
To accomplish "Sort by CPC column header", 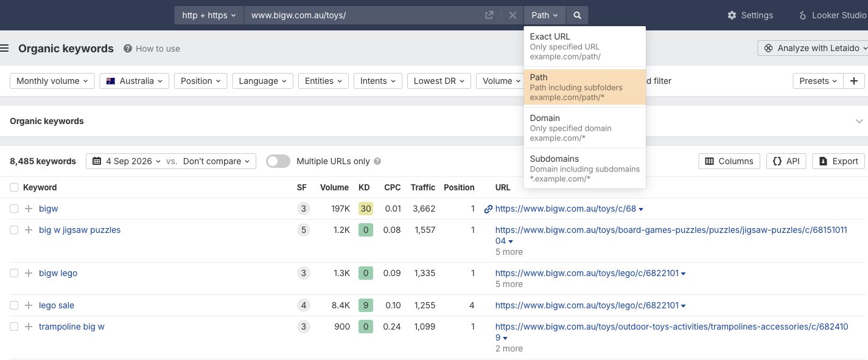I will pos(393,187).
